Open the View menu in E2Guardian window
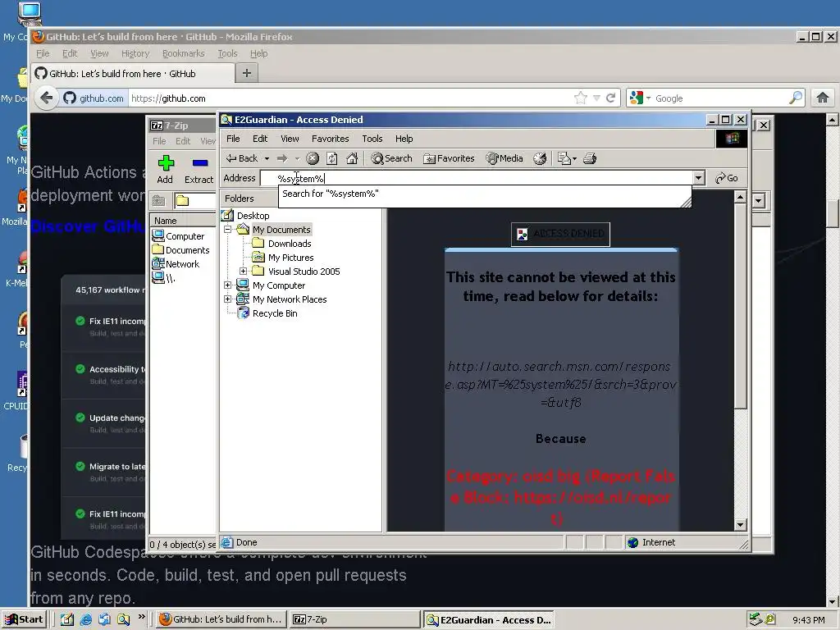This screenshot has height=630, width=840. (x=290, y=139)
